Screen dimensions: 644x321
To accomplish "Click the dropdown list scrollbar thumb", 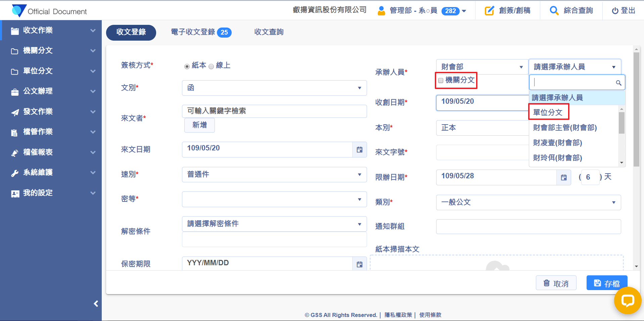I will point(622,123).
